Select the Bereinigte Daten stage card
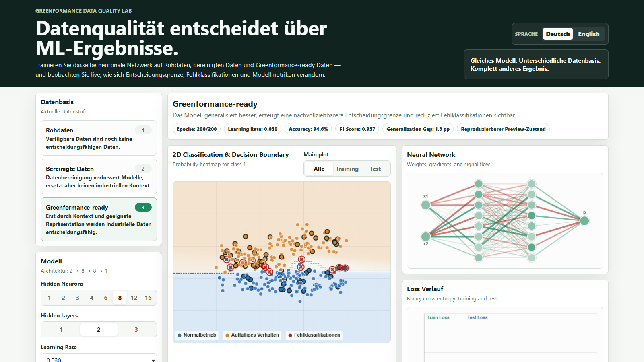The height and width of the screenshot is (362, 644). click(99, 177)
